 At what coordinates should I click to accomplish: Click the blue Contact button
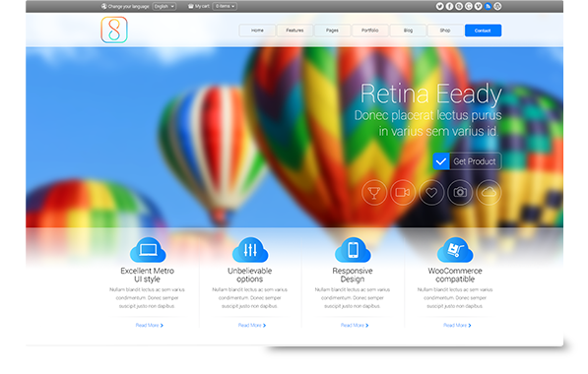click(483, 31)
